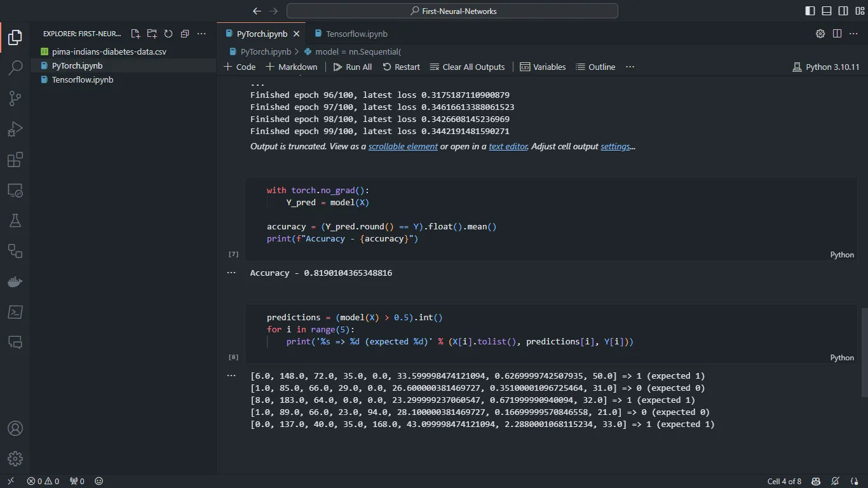868x488 pixels.
Task: Open the feedback smiley in status bar
Action: [x=98, y=481]
